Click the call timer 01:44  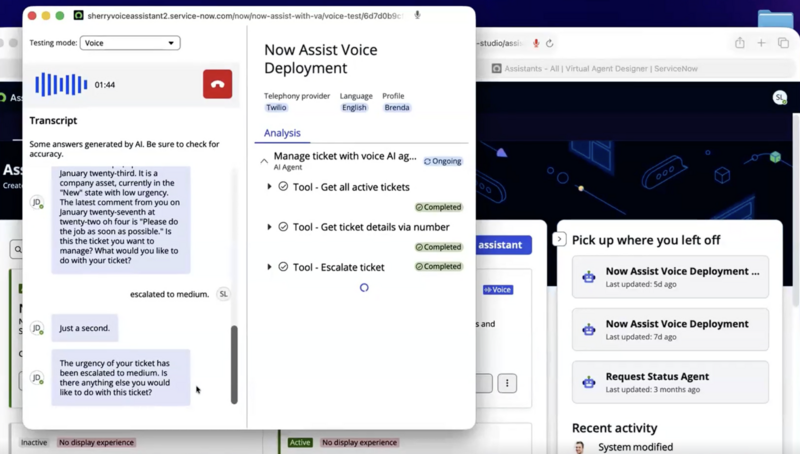point(105,85)
